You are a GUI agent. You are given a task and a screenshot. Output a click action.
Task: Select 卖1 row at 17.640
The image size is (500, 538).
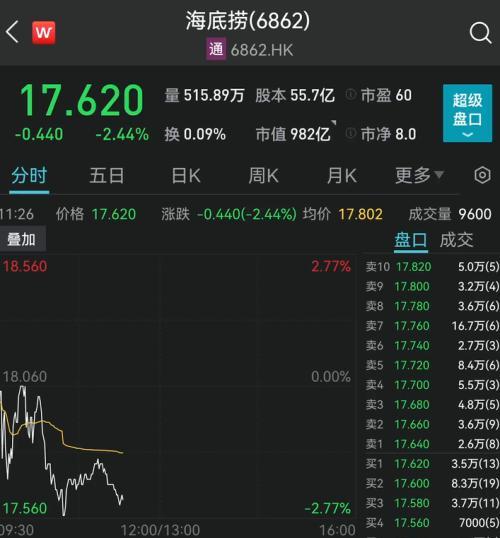tap(432, 444)
